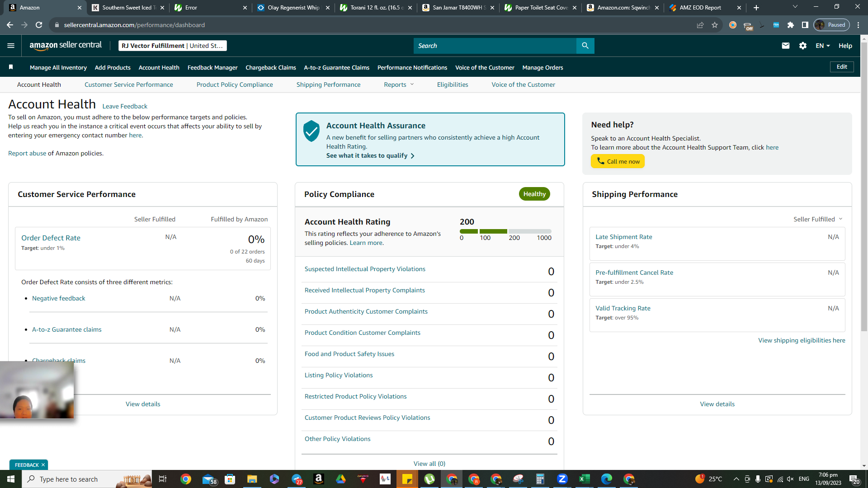Viewport: 868px width, 488px height.
Task: Open the hamburger navigation menu
Action: tap(11, 46)
